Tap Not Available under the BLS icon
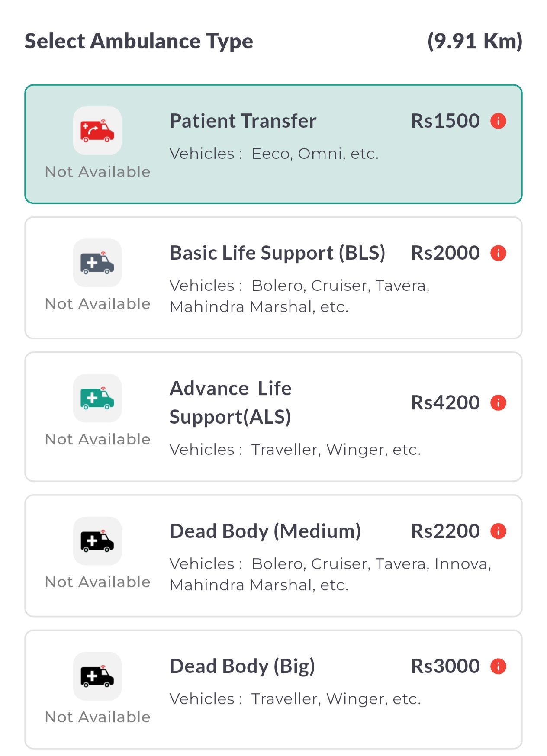This screenshot has height=756, width=547. [x=98, y=304]
